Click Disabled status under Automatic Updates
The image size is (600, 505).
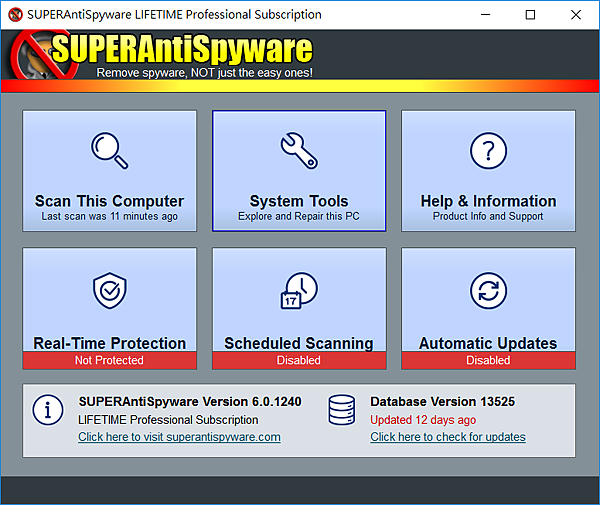pyautogui.click(x=488, y=360)
